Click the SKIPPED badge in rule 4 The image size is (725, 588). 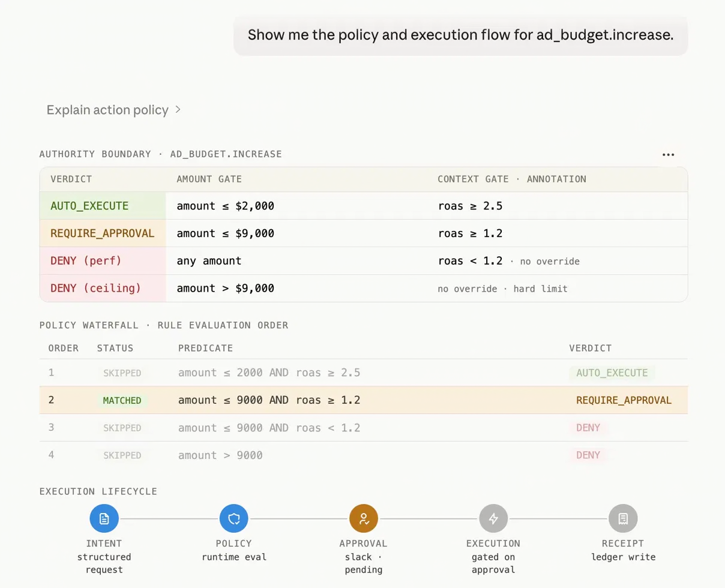122,455
